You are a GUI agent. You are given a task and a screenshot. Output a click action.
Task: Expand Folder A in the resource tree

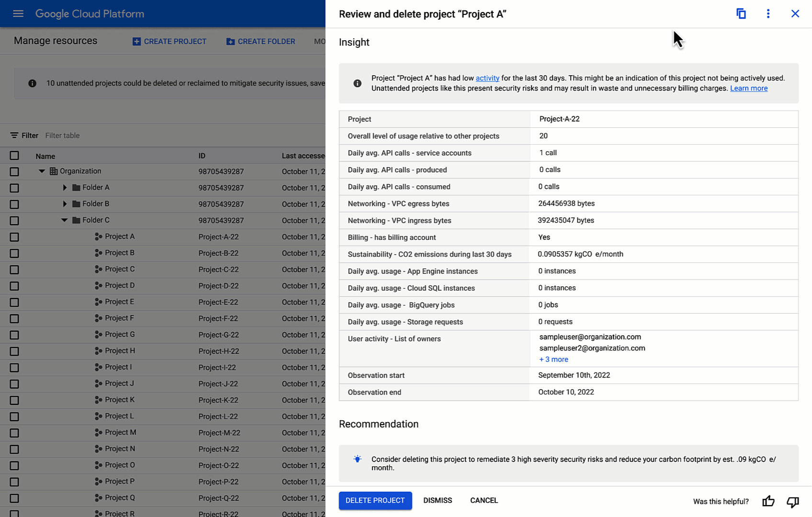[x=65, y=187]
